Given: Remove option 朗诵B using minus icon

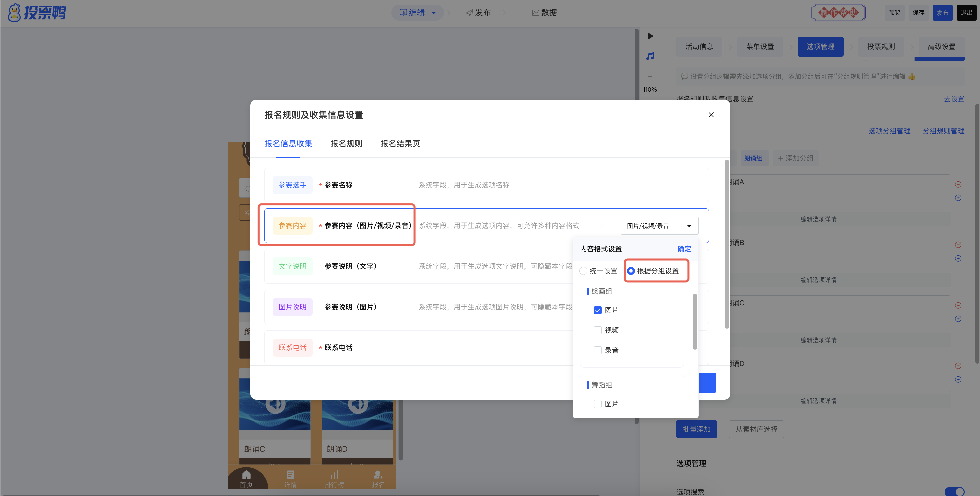Looking at the screenshot, I should click(958, 245).
